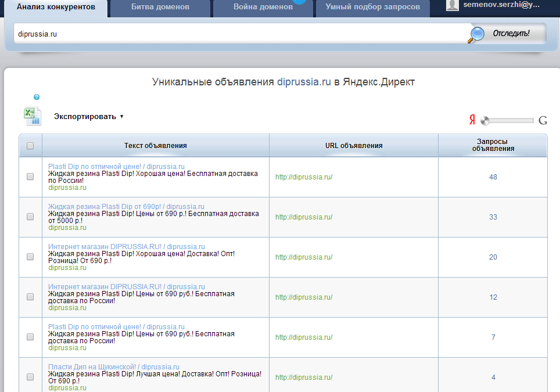The width and height of the screenshot is (560, 392).
Task: Click the Excel export icon
Action: click(32, 116)
